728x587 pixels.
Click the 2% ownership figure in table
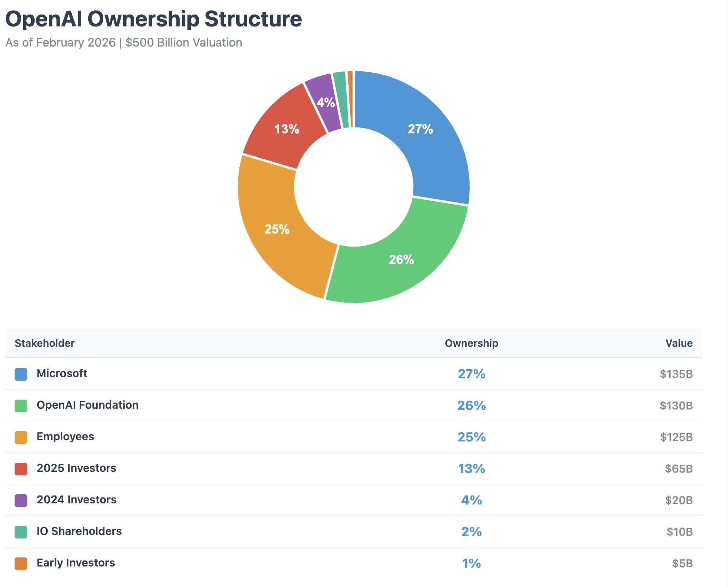coord(471,532)
